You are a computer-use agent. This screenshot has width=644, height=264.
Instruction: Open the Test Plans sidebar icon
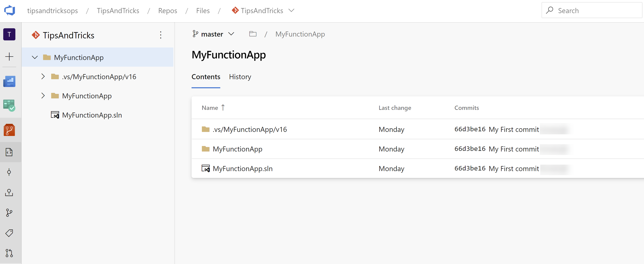pos(9,105)
